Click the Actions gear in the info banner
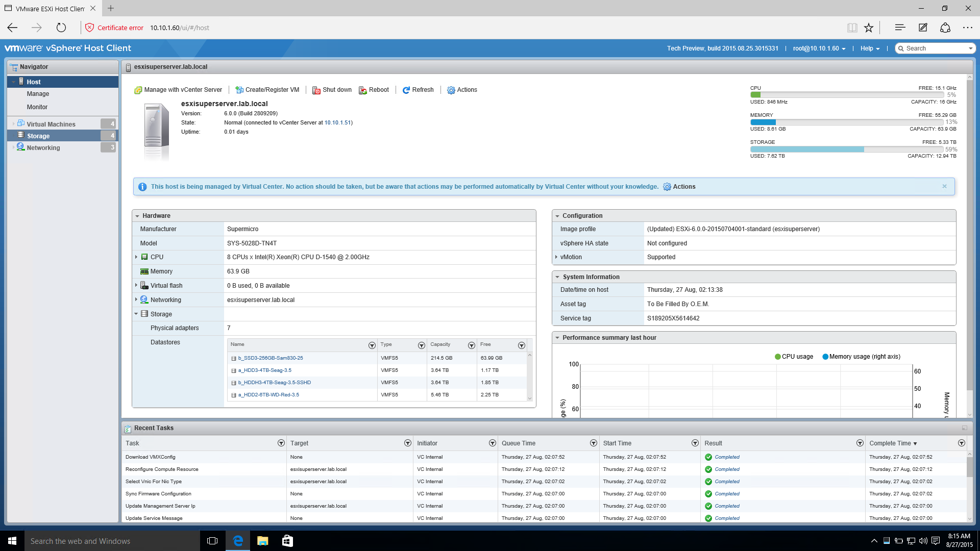 (667, 187)
